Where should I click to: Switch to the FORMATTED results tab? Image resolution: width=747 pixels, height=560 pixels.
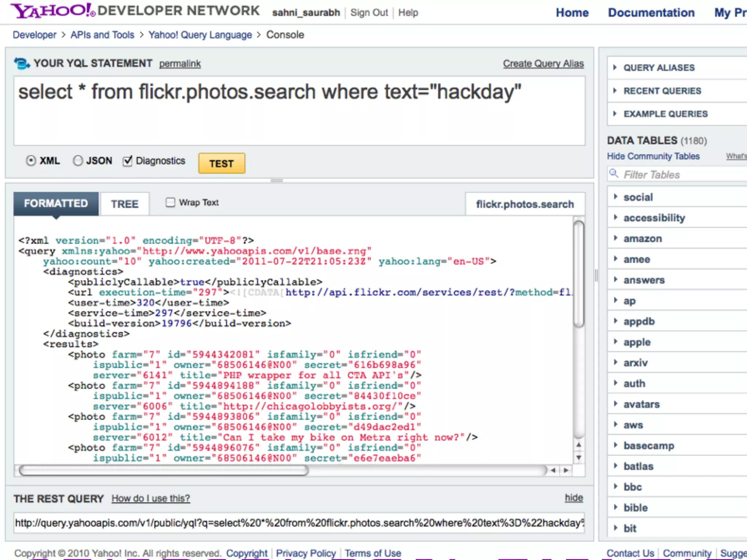coord(56,203)
